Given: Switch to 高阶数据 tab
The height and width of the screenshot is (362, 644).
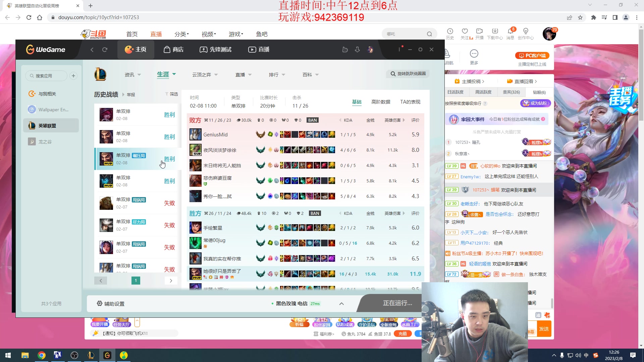Looking at the screenshot, I should (x=381, y=102).
